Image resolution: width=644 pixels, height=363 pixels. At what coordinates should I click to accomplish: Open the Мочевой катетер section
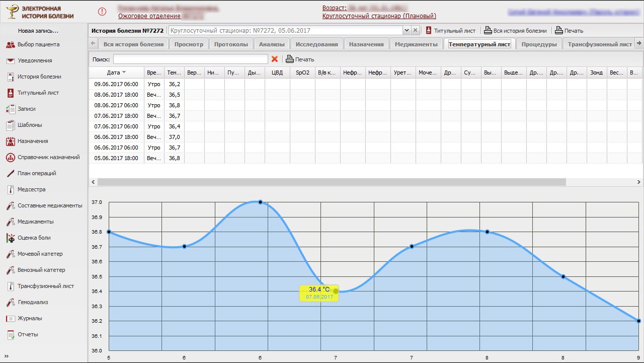(10, 254)
